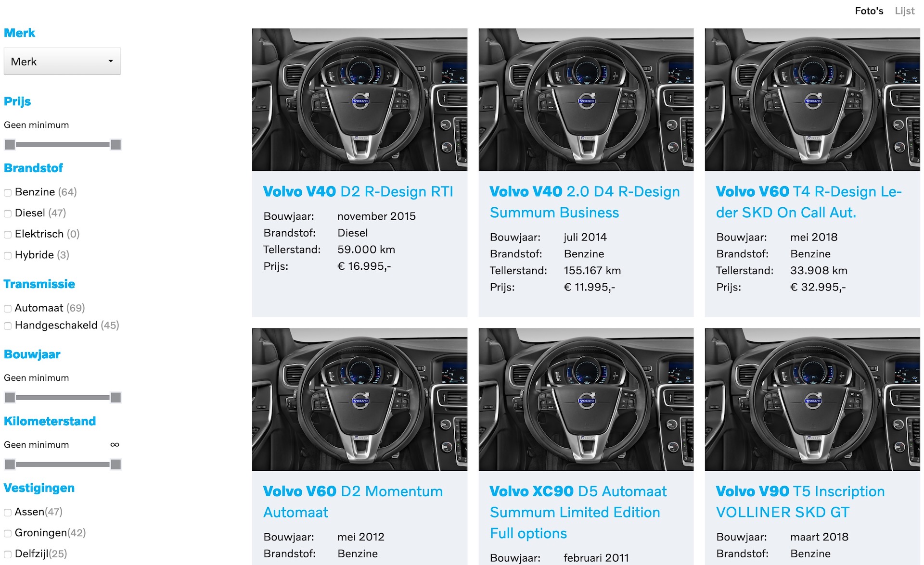Select the Assen location checkbox
Image resolution: width=924 pixels, height=565 pixels.
coord(8,513)
